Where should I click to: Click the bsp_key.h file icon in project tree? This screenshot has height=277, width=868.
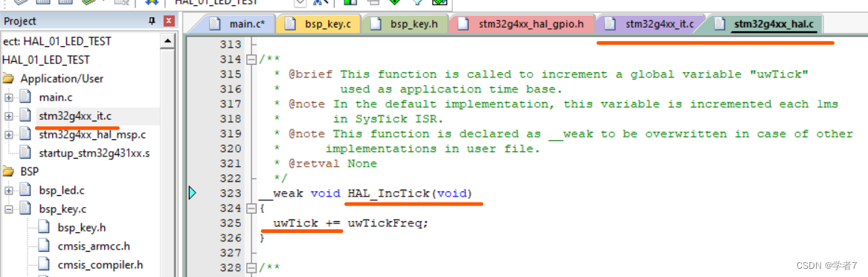45,227
